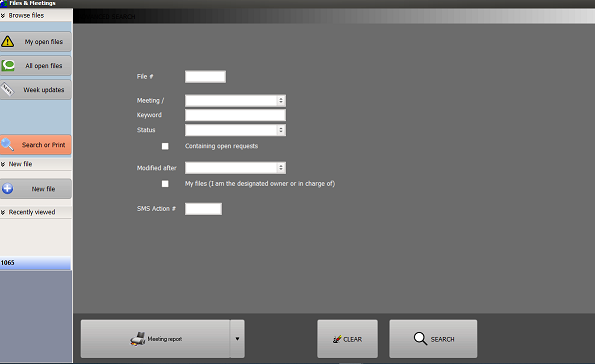Viewport: 595px width, 364px height.
Task: Focus the Keyword text field
Action: 235,115
